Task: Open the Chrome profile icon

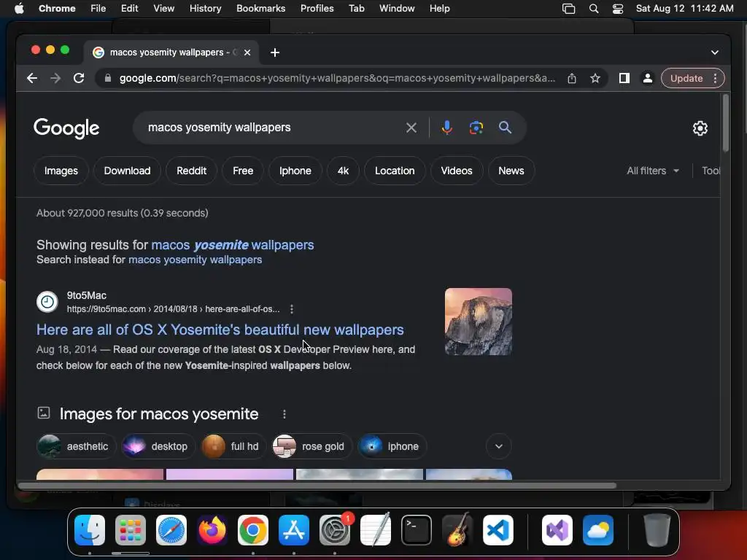Action: pos(648,78)
